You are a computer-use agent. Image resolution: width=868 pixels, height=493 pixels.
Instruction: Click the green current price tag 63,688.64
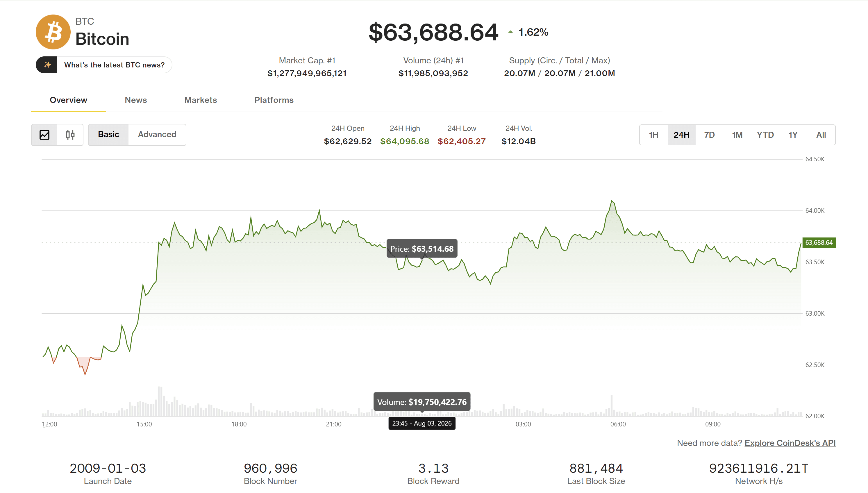[x=819, y=242]
